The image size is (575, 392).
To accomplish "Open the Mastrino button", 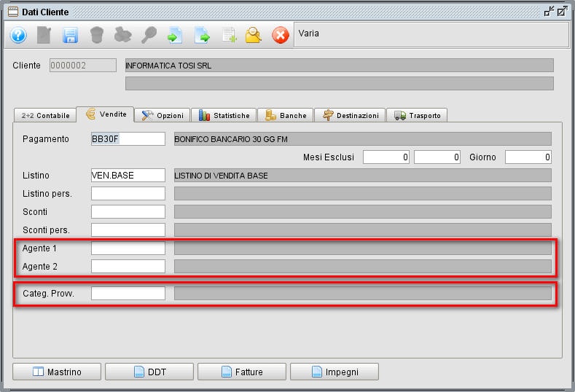I will point(57,372).
